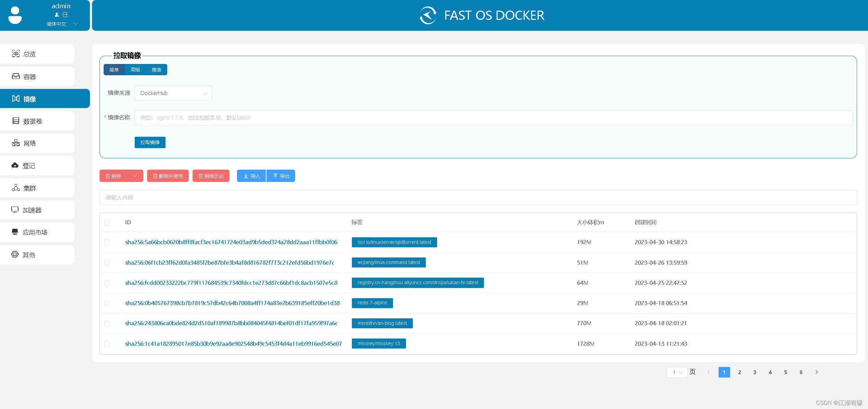
Task: Switch to the 搜索 pull tab
Action: [157, 70]
